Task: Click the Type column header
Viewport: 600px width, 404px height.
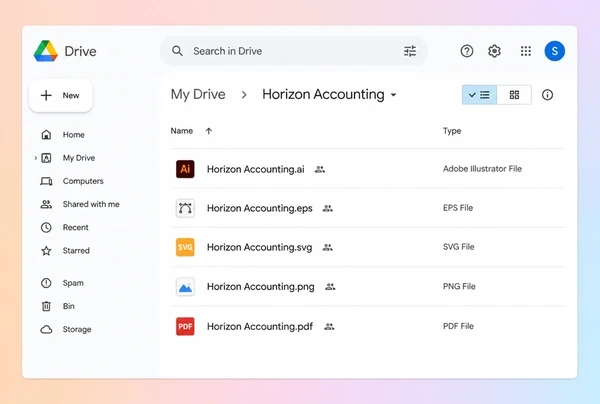Action: [x=452, y=131]
